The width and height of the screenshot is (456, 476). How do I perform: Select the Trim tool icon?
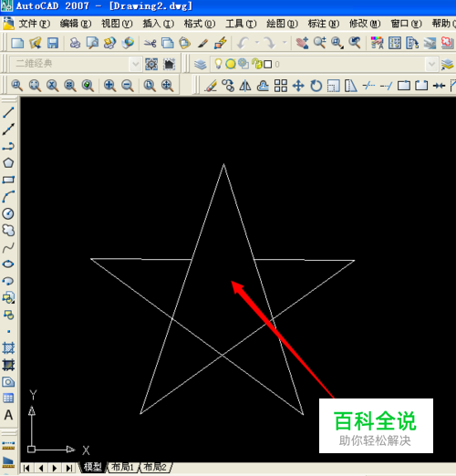[x=368, y=86]
